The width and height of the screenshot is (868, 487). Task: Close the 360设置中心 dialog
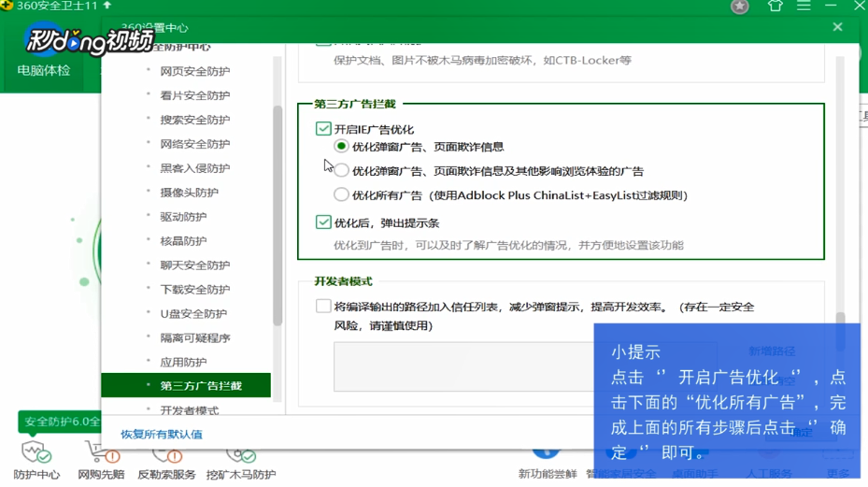pos(837,26)
